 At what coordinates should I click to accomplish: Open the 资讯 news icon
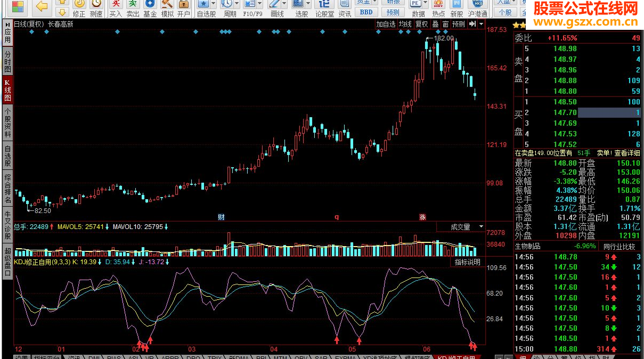pos(345,9)
